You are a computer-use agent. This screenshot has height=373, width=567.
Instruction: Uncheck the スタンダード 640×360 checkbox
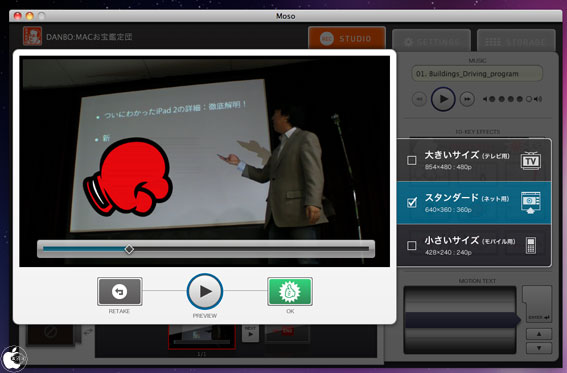pos(412,202)
